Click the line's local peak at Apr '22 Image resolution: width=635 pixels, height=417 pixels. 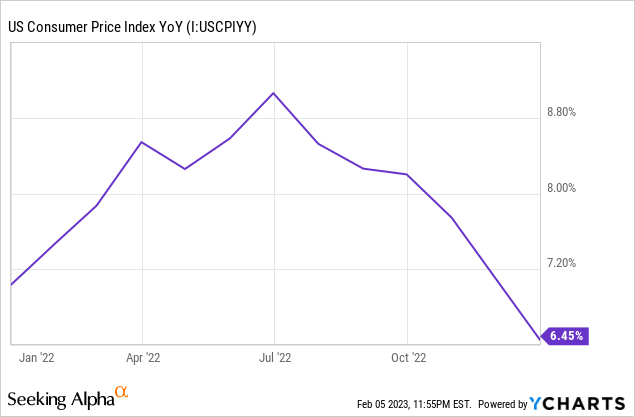pyautogui.click(x=142, y=141)
